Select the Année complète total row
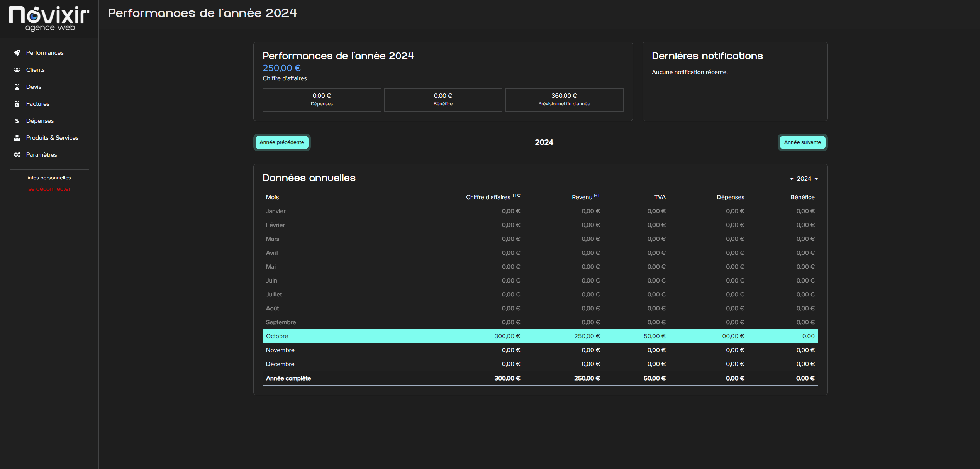The image size is (980, 469). coord(540,378)
